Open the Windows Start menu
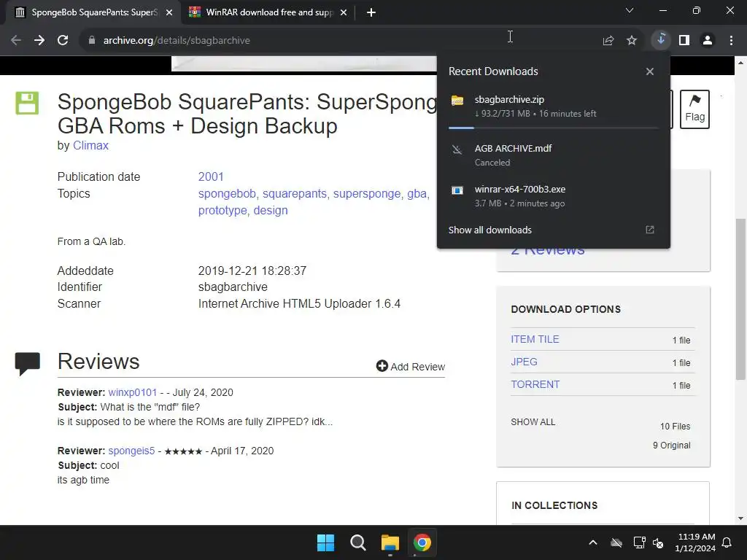Screen dimensions: 747x560 [x=326, y=542]
